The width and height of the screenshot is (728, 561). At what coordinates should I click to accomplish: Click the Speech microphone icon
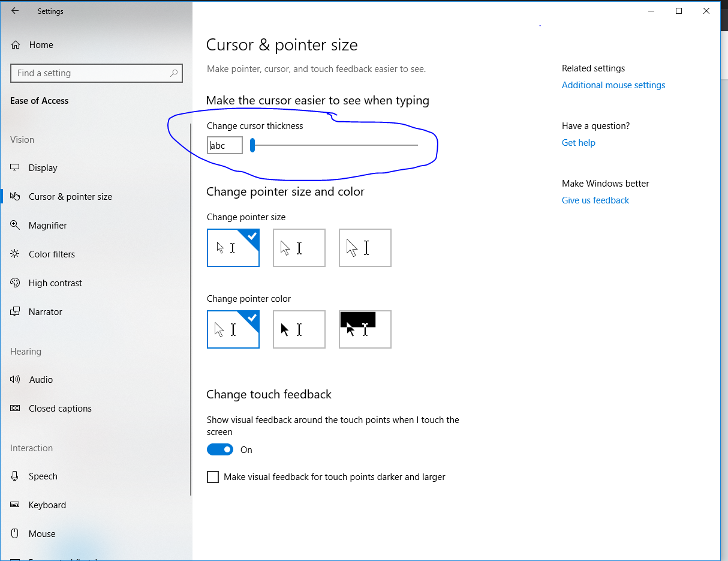point(16,476)
